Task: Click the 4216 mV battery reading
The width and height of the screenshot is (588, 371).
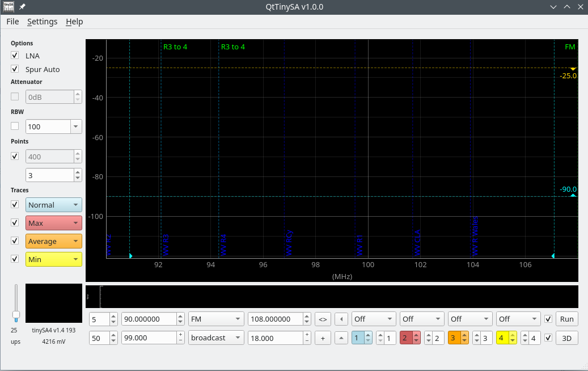Action: coord(54,342)
